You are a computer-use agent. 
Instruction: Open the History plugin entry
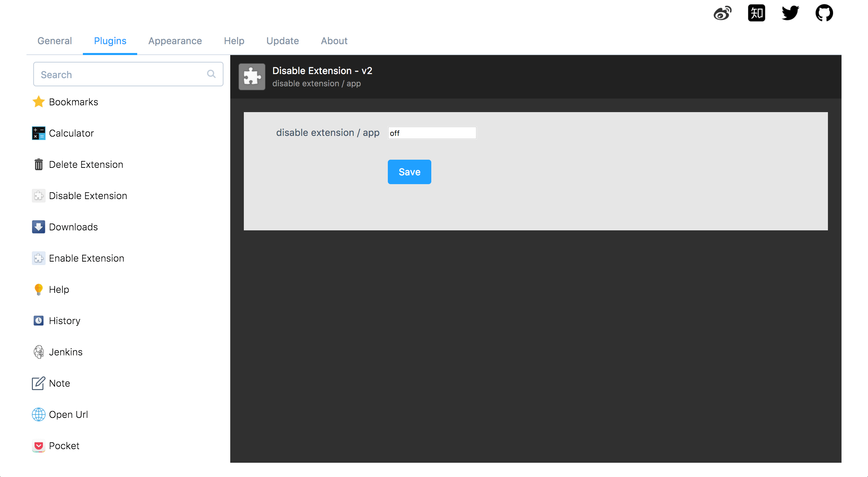pyautogui.click(x=65, y=321)
